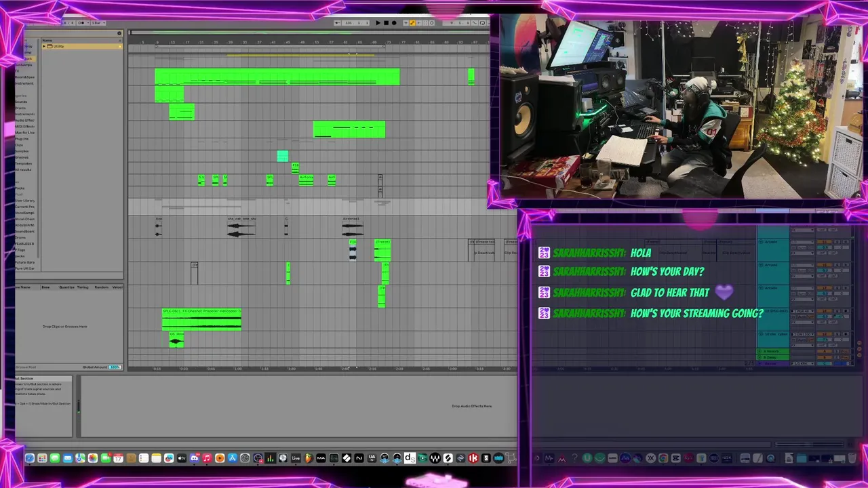The width and height of the screenshot is (868, 488).
Task: Click the Global Amount 100% groove value
Action: click(115, 367)
